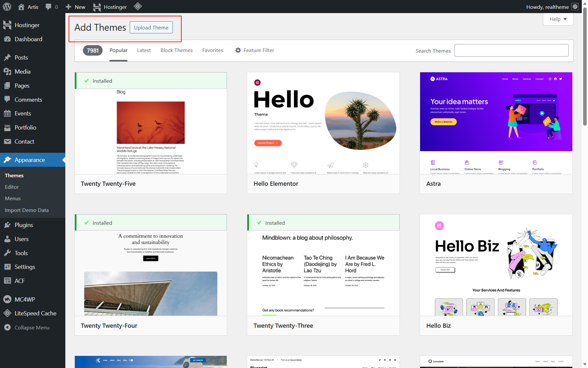This screenshot has width=588, height=368.
Task: Switch to the Block Themes tab
Action: click(x=176, y=50)
